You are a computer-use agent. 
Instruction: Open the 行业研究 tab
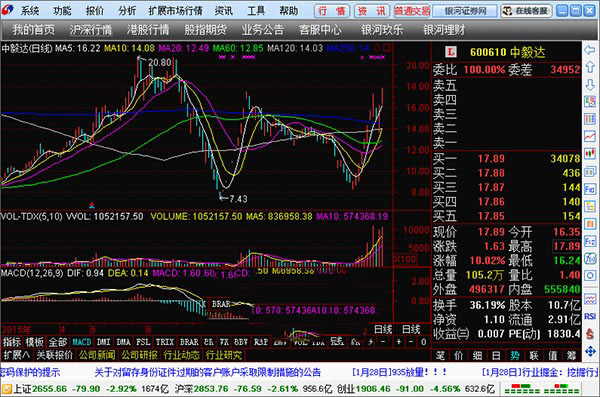pyautogui.click(x=224, y=355)
